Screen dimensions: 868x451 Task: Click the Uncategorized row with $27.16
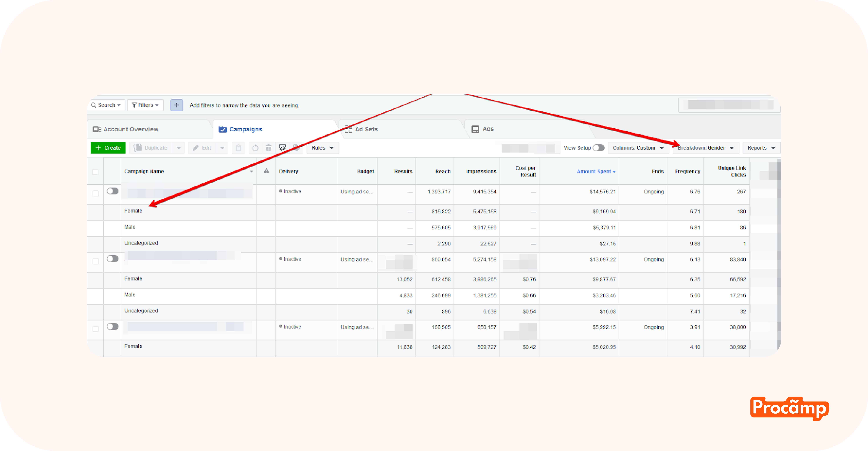click(x=418, y=245)
